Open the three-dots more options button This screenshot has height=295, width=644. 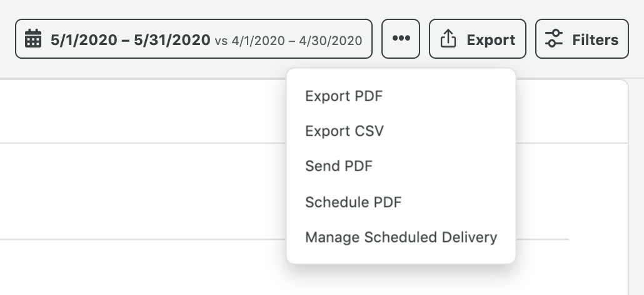coord(401,39)
